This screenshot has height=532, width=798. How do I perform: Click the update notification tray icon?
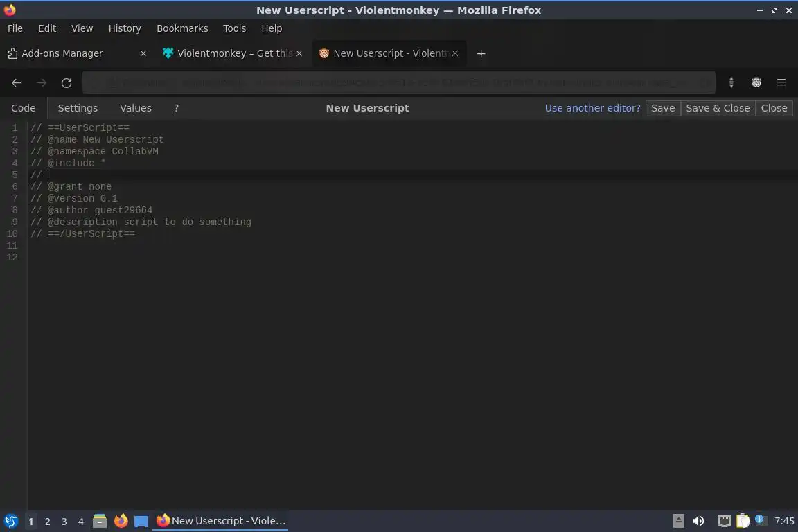point(759,520)
